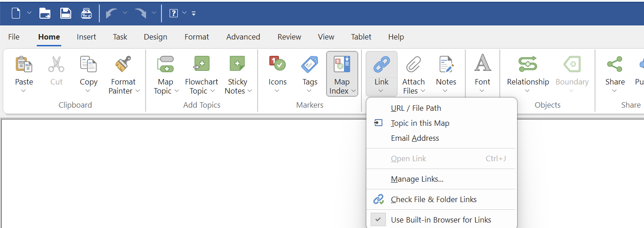Screen dimensions: 644x228
Task: Add a Map Topic from ribbon
Action: click(165, 65)
